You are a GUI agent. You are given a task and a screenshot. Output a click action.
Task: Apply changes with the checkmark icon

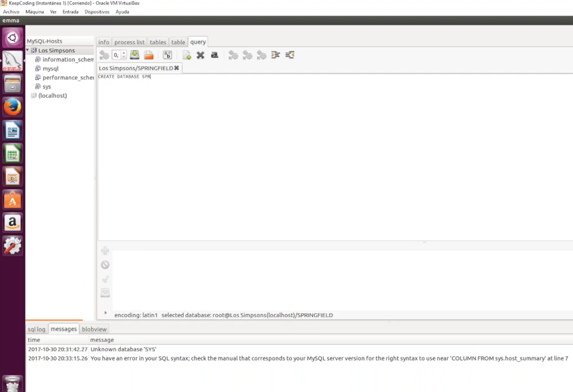[105, 279]
